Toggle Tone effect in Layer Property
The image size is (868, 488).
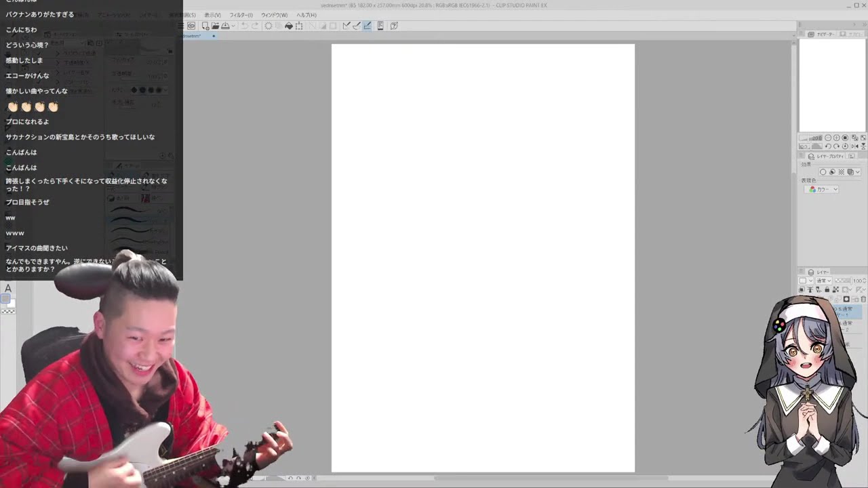click(x=842, y=172)
